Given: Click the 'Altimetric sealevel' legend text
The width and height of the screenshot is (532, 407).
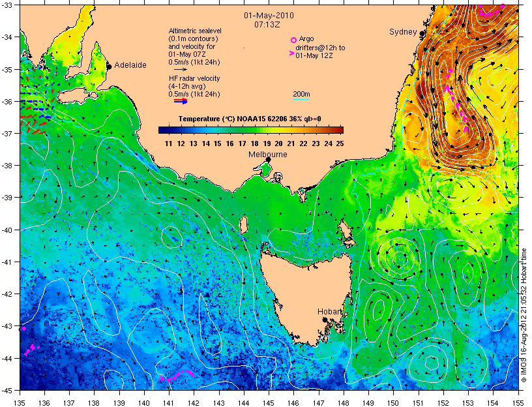Looking at the screenshot, I should tap(195, 31).
